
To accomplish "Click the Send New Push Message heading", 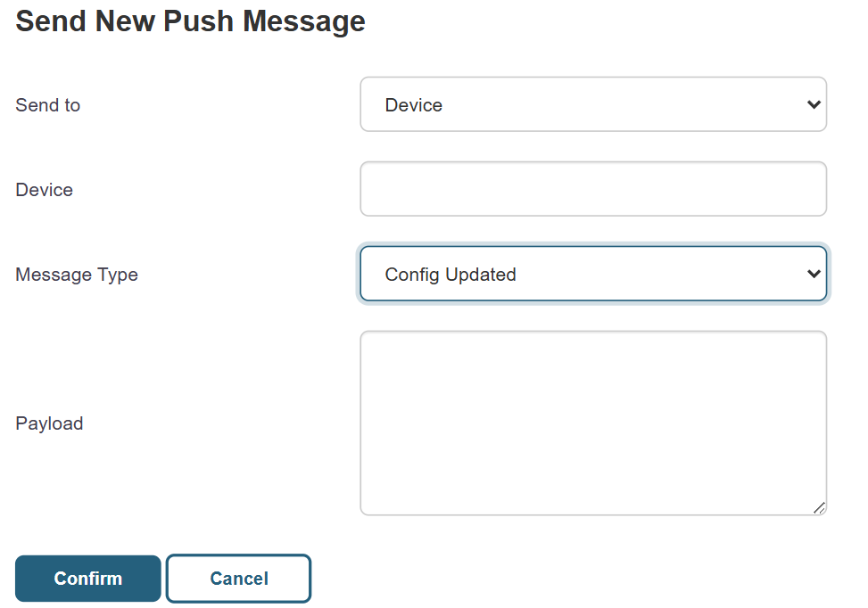I will [x=190, y=21].
